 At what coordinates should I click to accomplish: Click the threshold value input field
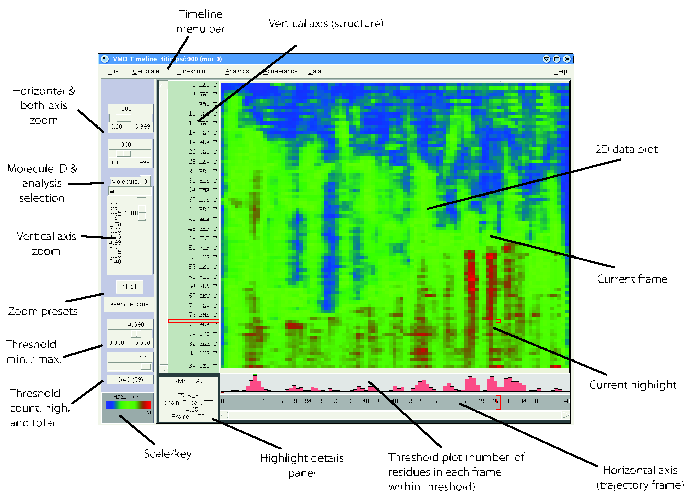[128, 325]
